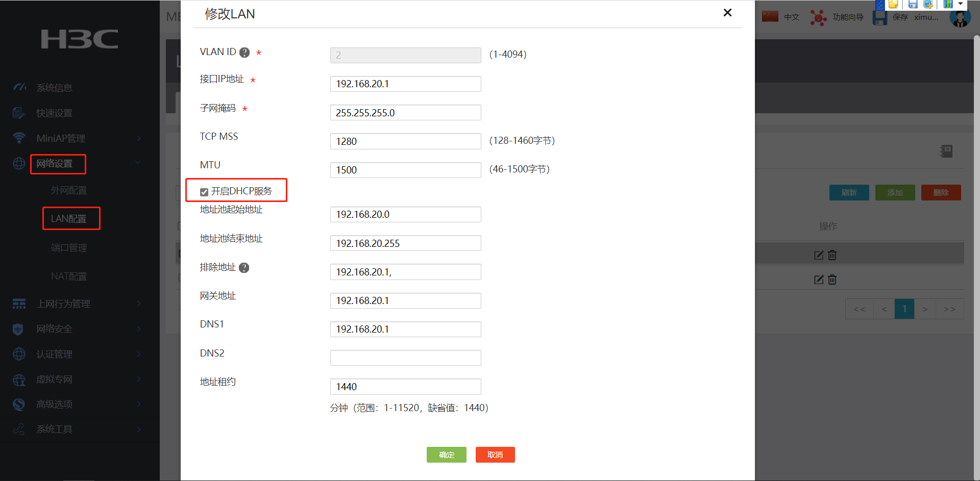Image resolution: width=980 pixels, height=481 pixels.
Task: Click the MTU input field
Action: click(406, 170)
